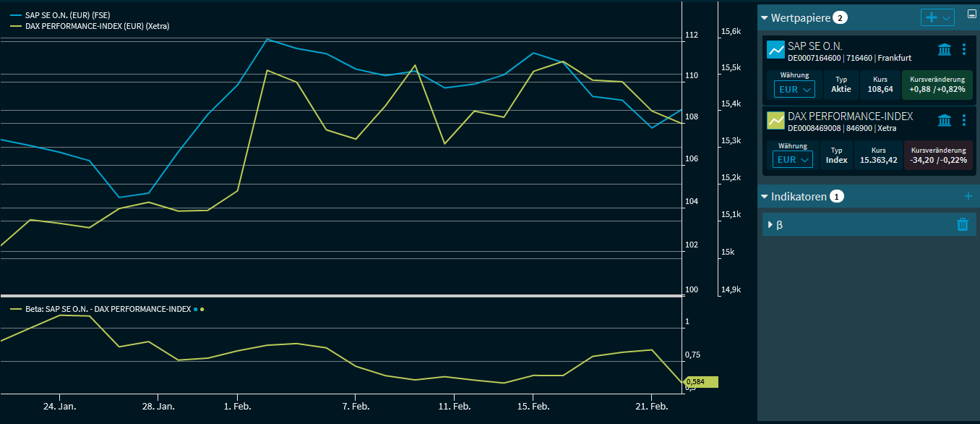Collapse the Indikatoren section
The image size is (980, 424).
pos(764,196)
